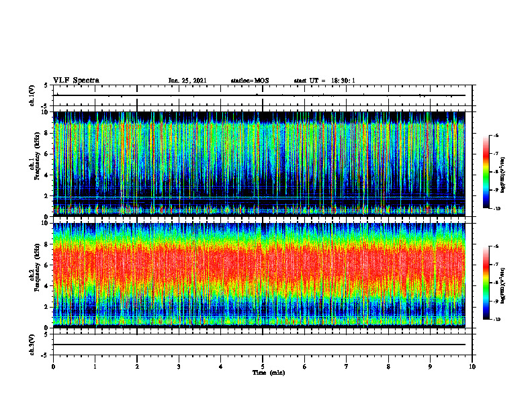Click ch.2 frequency tick label "4"

pos(48,286)
